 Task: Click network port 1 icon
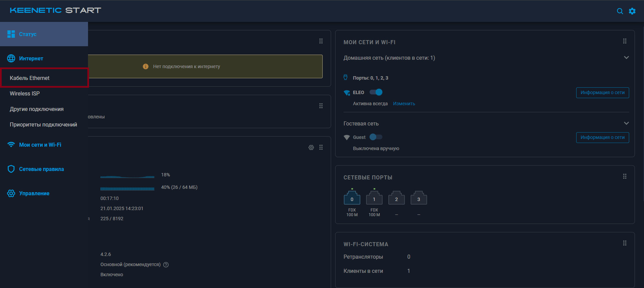point(374,198)
